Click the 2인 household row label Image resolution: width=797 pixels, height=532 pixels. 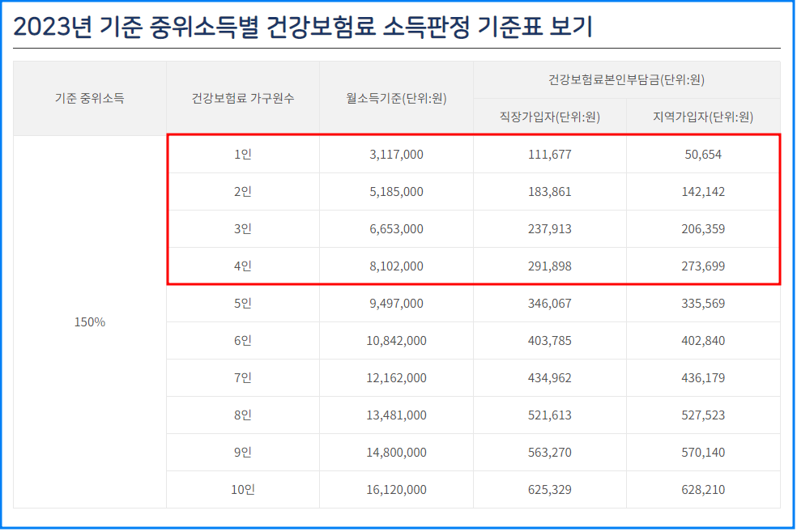point(242,192)
